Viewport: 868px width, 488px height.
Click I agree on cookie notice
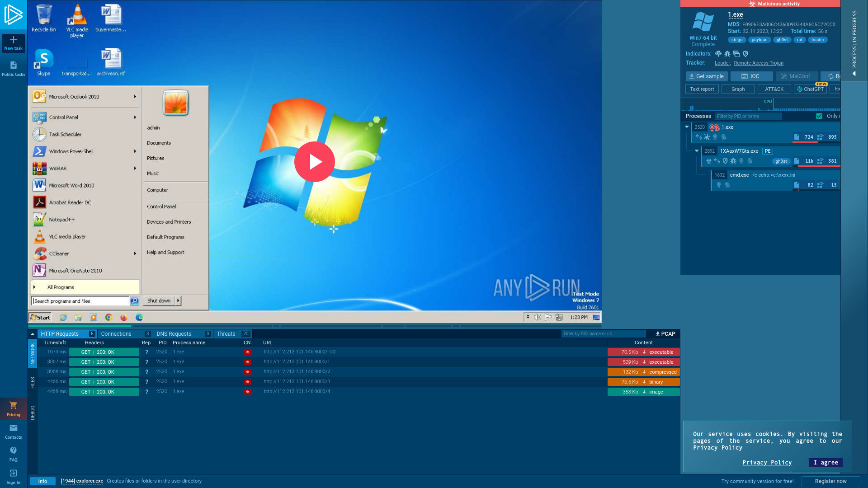(x=826, y=462)
